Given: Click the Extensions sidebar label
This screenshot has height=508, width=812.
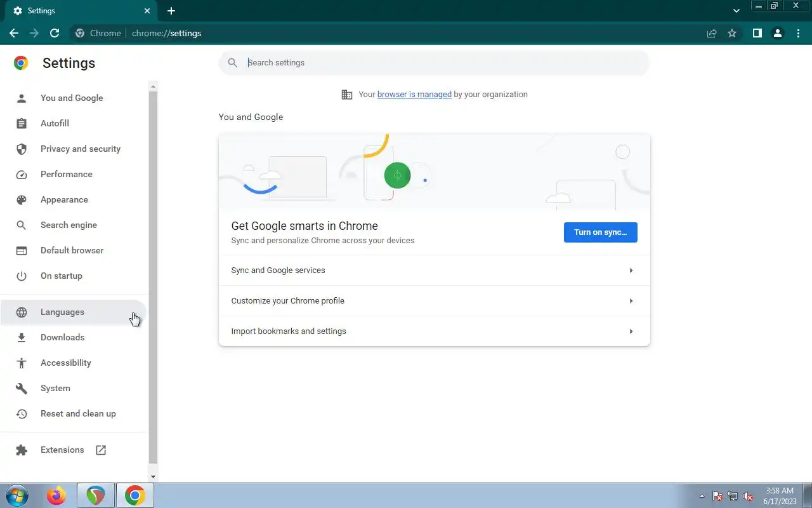Looking at the screenshot, I should pos(62,450).
